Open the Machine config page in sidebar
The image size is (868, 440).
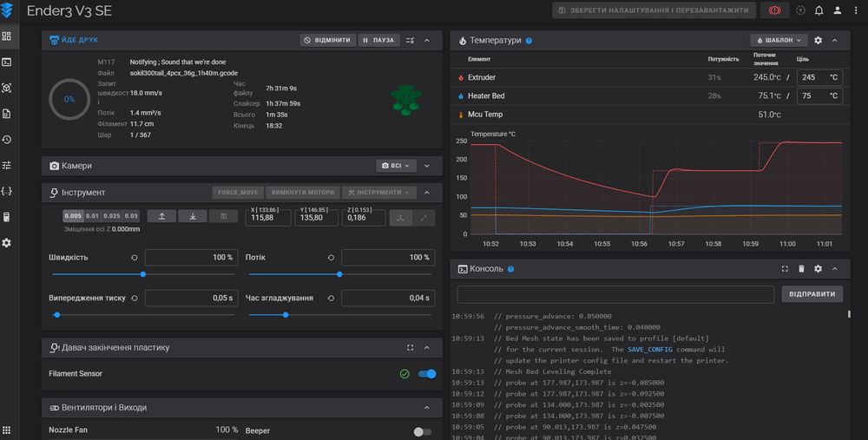tap(7, 190)
